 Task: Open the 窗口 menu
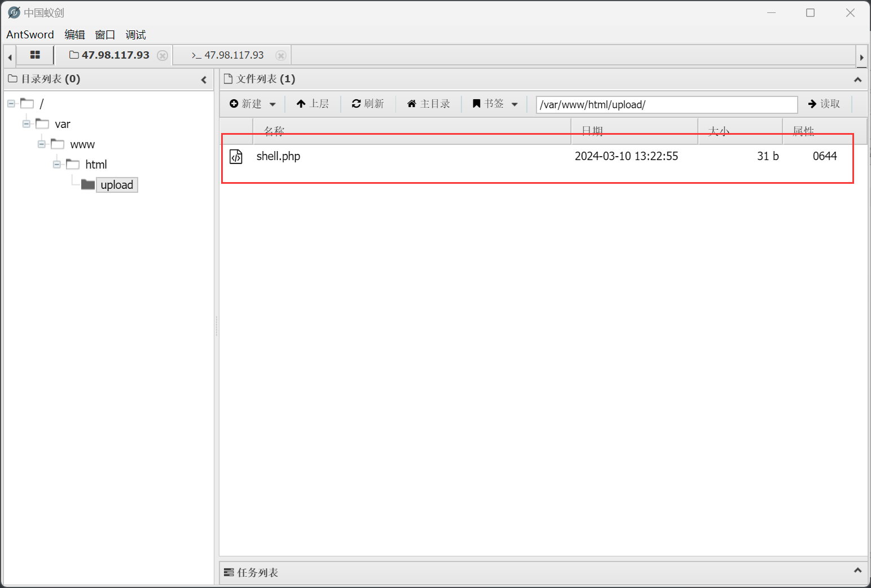pos(105,34)
